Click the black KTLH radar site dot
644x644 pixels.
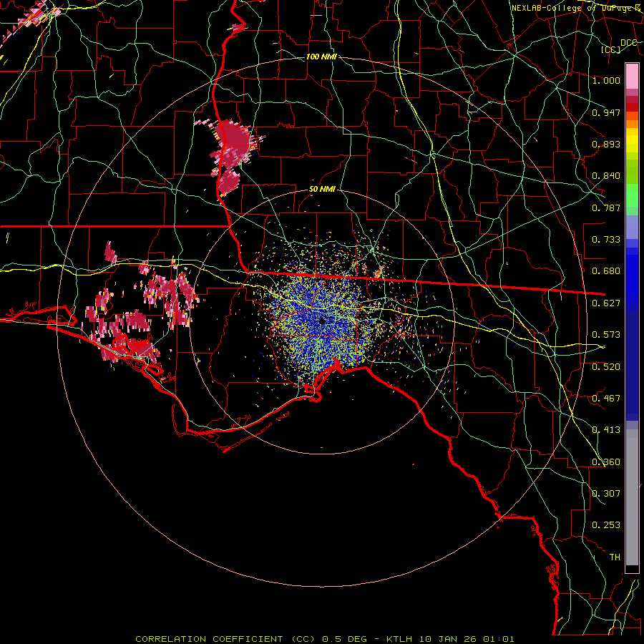point(322,321)
